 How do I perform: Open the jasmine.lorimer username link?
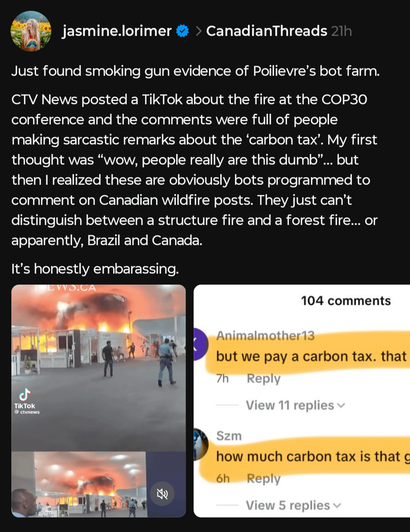(x=117, y=31)
